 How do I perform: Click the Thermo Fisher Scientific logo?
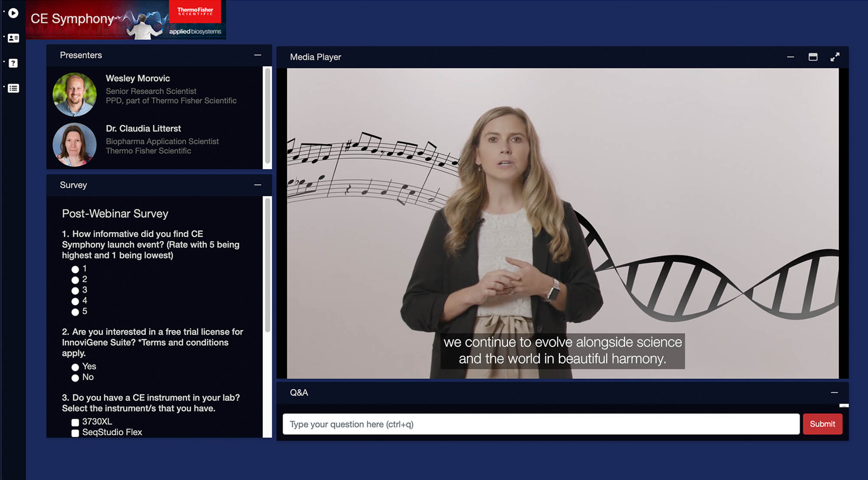[195, 11]
